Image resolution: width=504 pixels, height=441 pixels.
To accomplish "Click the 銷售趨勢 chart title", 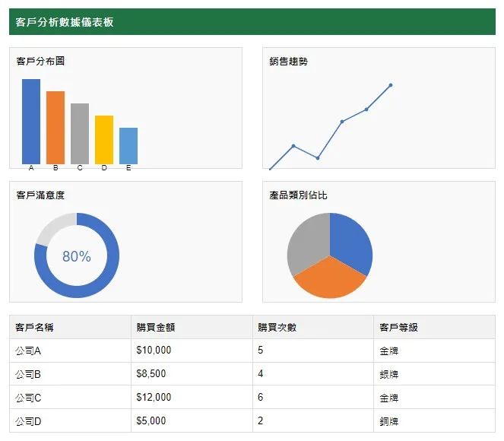I will pos(289,61).
